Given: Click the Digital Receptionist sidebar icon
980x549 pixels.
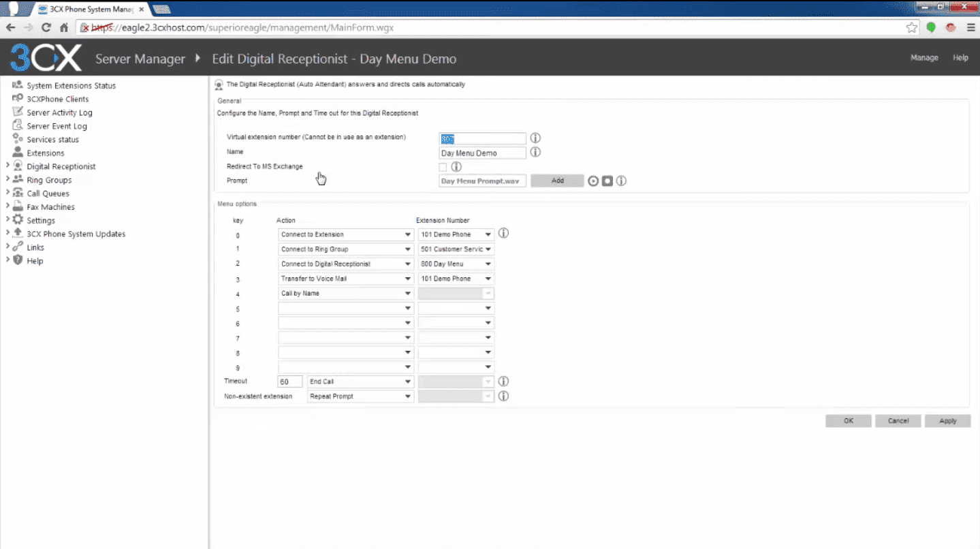Looking at the screenshot, I should [18, 166].
